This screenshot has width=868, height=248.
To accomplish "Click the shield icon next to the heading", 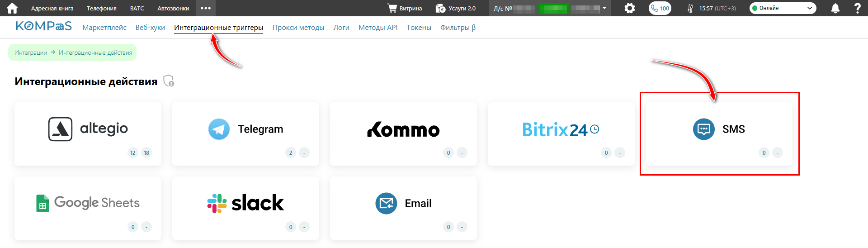I will coord(169,81).
